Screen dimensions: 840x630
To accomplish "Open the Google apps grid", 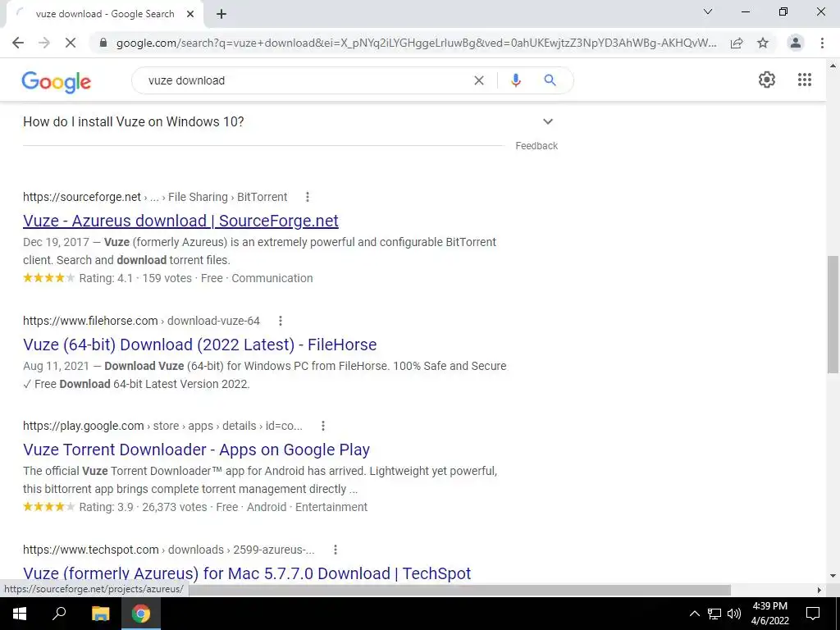I will (805, 80).
